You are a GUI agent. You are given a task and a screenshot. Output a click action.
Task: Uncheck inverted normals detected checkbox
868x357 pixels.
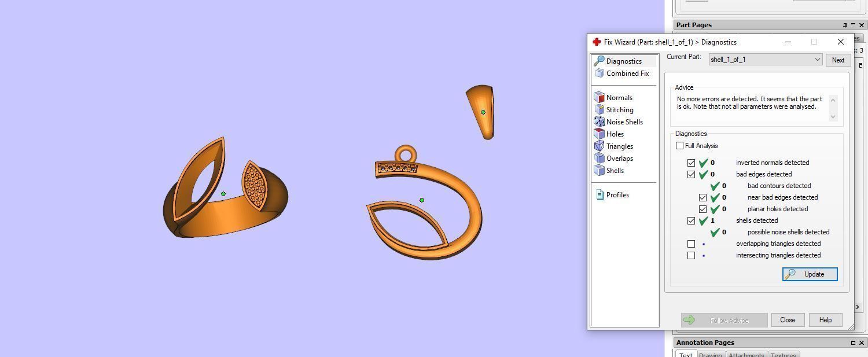(691, 163)
